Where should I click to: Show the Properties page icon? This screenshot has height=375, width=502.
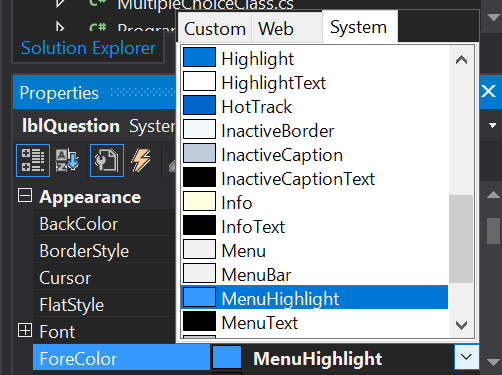[x=107, y=160]
